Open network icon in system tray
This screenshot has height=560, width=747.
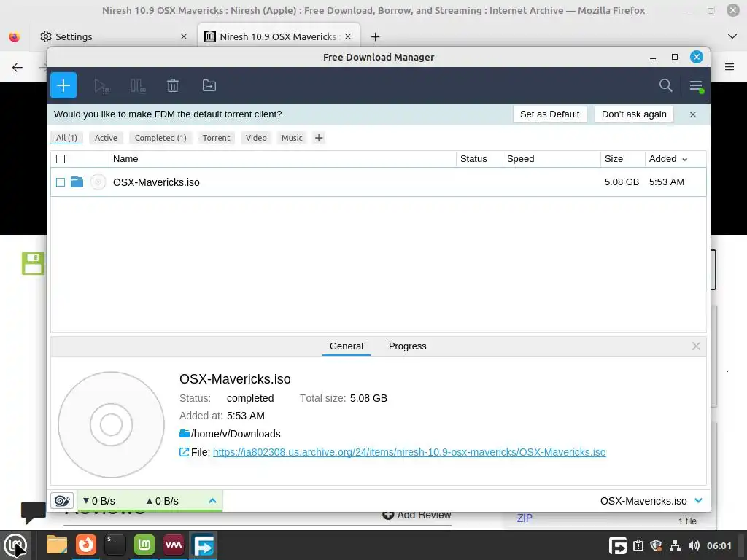(675, 545)
